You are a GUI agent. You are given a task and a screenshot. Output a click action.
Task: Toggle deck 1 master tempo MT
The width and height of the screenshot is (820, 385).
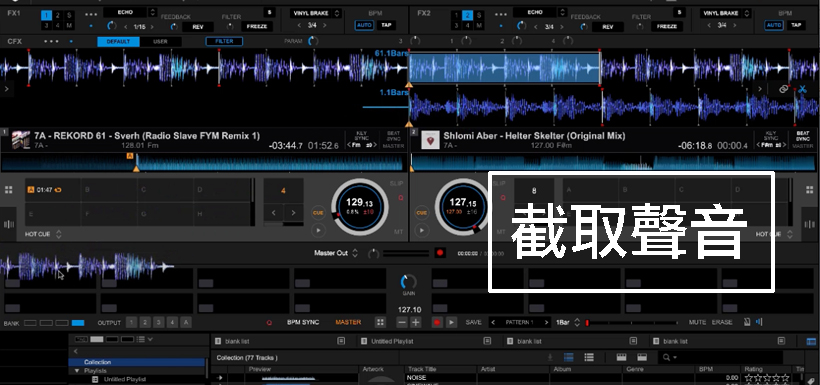(398, 231)
